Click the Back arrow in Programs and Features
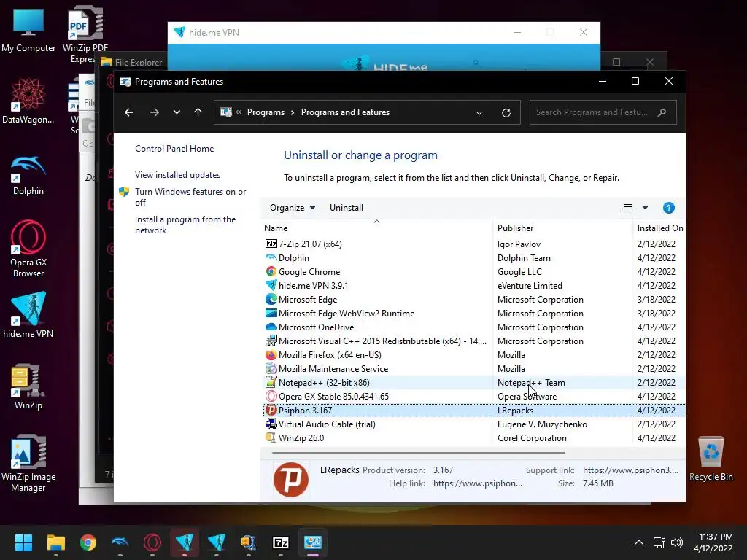747x560 pixels. tap(129, 112)
